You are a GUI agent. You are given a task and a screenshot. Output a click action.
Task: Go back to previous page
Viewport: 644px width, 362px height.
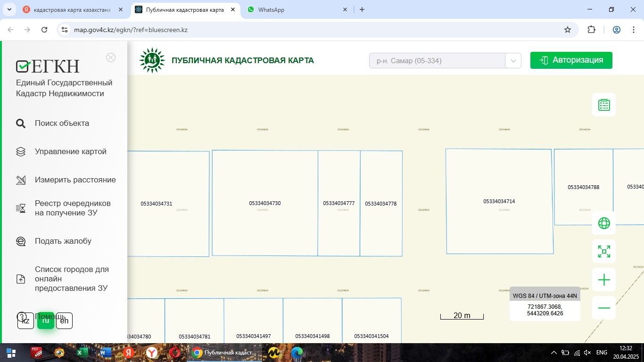coord(10,30)
